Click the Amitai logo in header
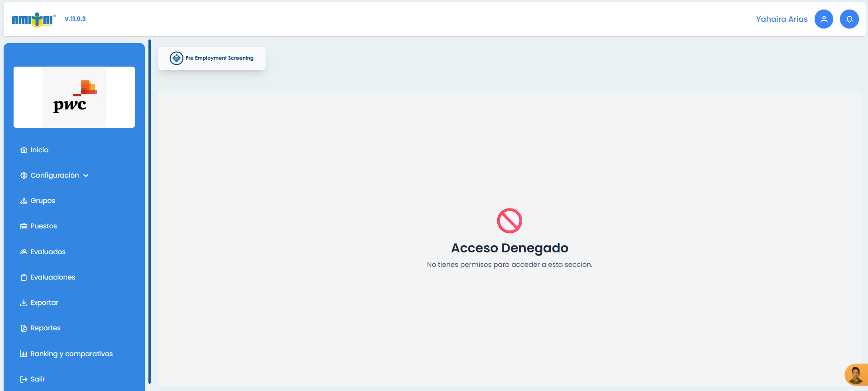The image size is (868, 391). pyautogui.click(x=33, y=19)
